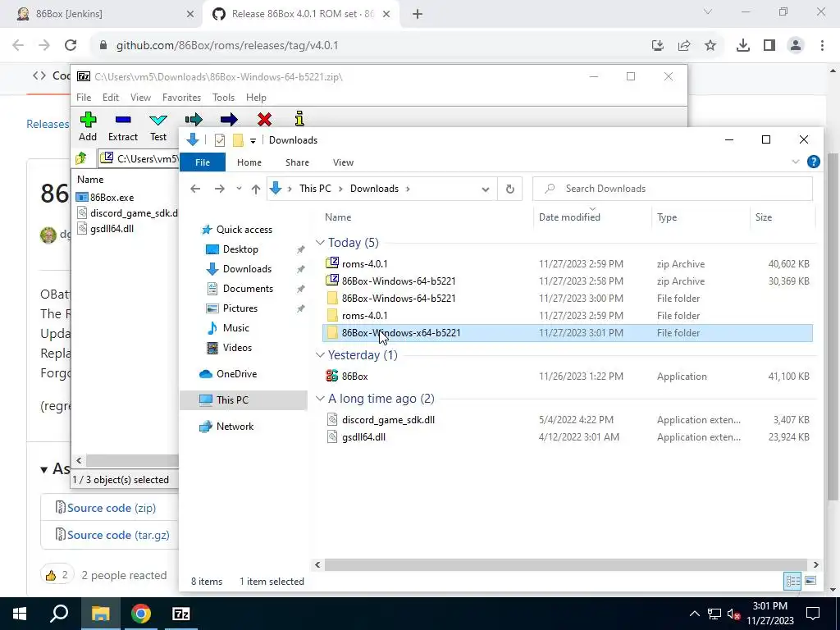
Task: Click the Search Downloads field
Action: 673,189
